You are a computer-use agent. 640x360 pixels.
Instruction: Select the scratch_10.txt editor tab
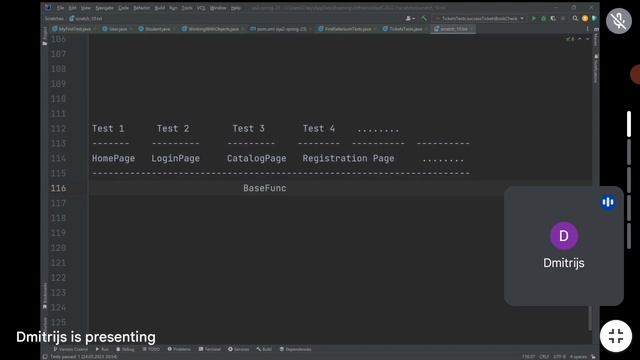click(452, 29)
